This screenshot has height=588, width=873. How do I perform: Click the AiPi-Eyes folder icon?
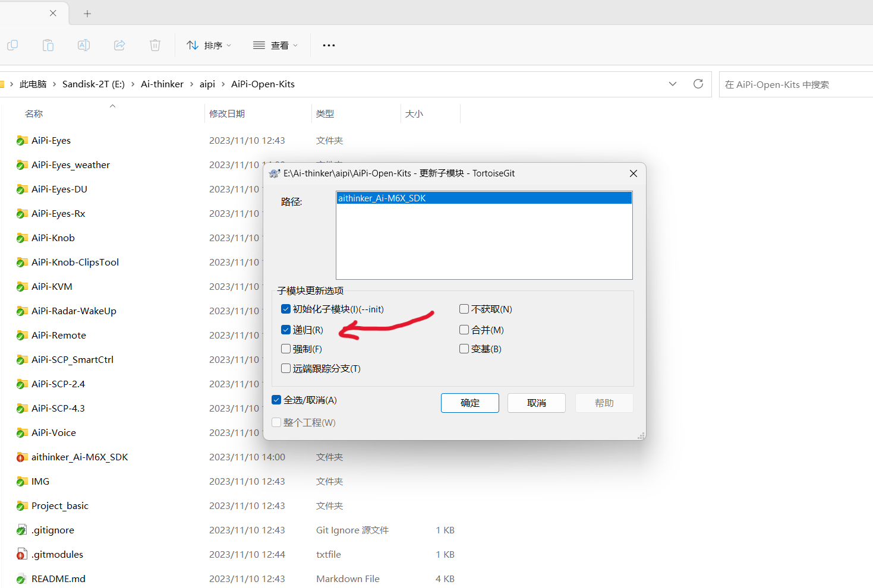[22, 141]
